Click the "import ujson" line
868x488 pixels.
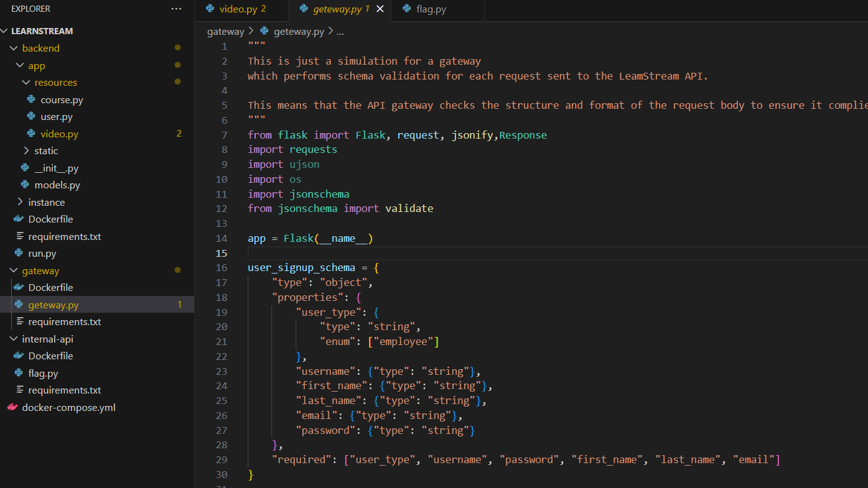click(x=284, y=164)
